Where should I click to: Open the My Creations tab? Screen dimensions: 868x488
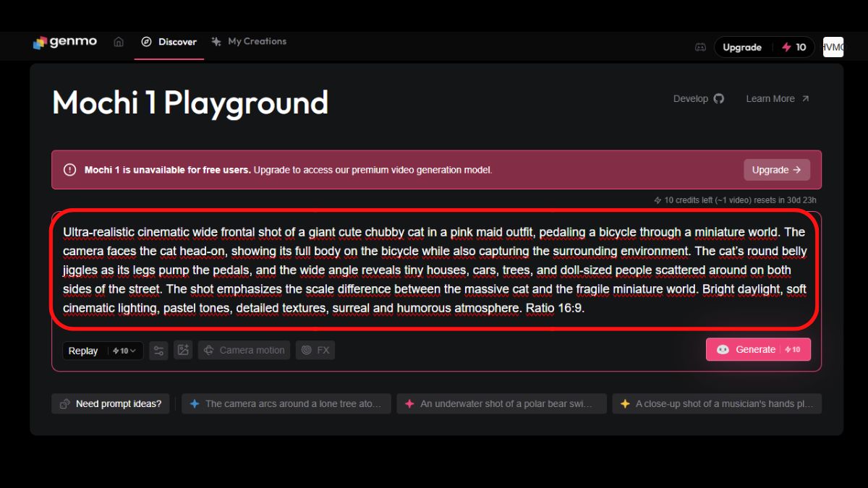(250, 41)
